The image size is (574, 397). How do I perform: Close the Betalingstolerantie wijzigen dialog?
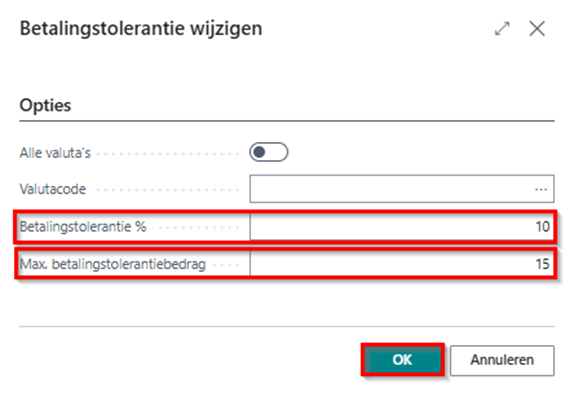coord(537,29)
